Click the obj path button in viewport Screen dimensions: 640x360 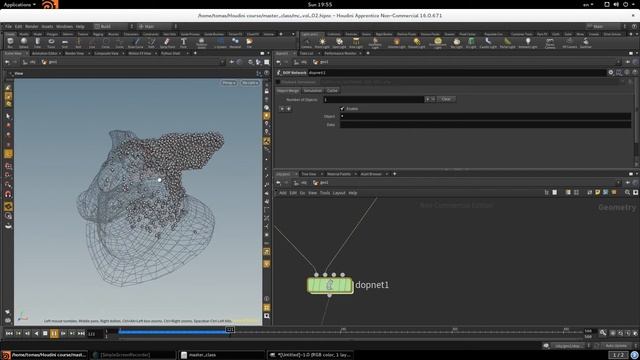pyautogui.click(x=29, y=62)
